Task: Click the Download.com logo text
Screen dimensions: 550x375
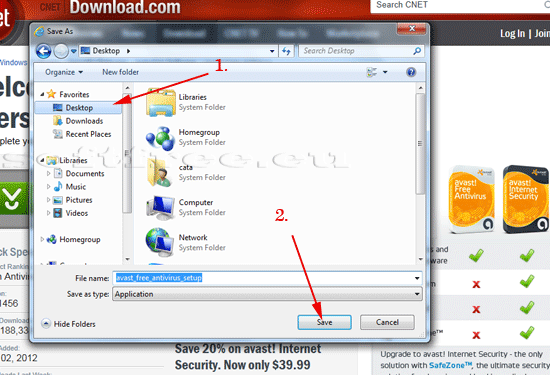Action: click(125, 7)
